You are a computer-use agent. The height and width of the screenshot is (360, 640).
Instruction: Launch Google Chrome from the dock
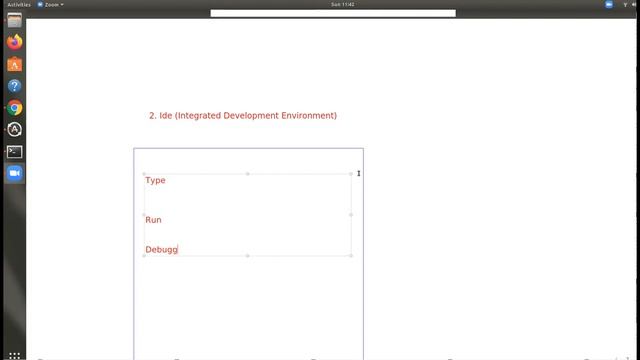14,108
